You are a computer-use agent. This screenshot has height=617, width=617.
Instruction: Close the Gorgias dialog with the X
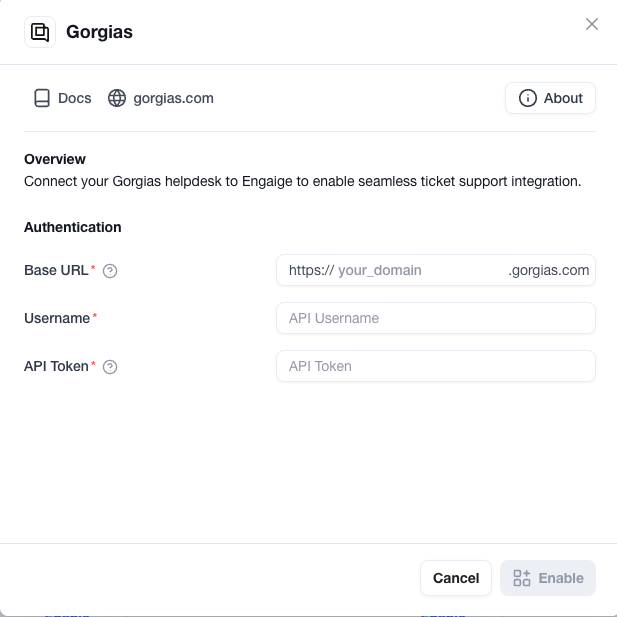pyautogui.click(x=592, y=24)
